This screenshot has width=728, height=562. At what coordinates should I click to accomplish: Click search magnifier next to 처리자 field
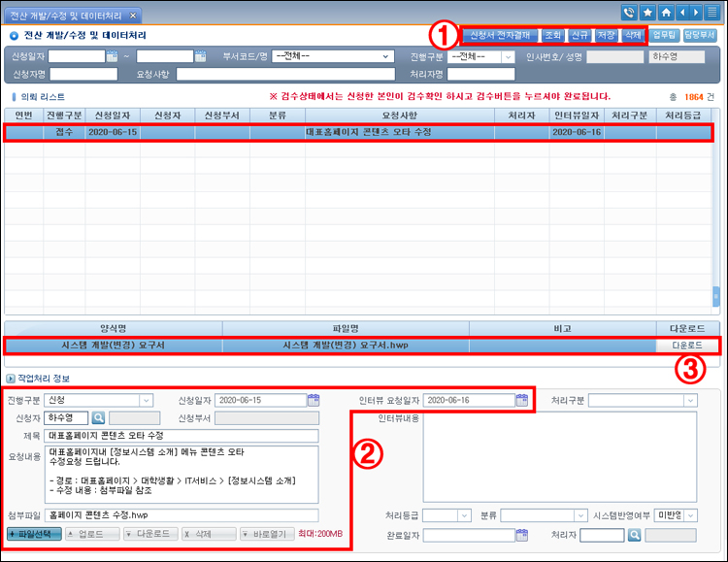(x=634, y=535)
